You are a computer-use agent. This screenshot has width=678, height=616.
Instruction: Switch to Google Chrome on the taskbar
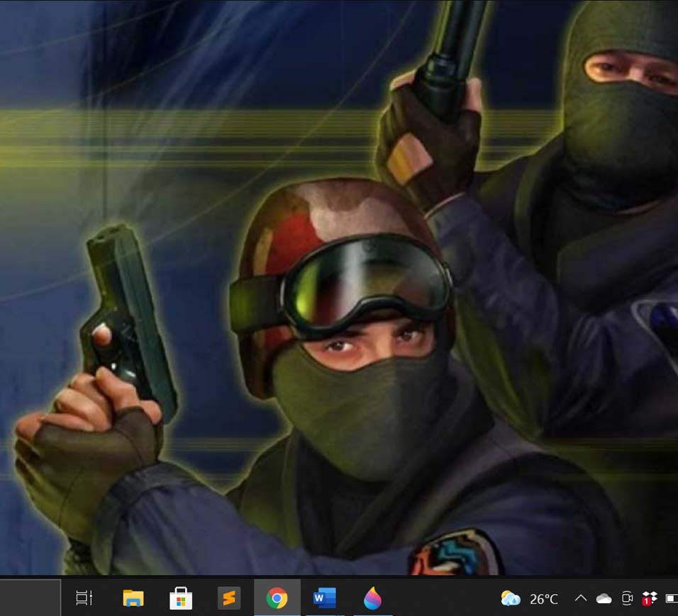coord(277,598)
